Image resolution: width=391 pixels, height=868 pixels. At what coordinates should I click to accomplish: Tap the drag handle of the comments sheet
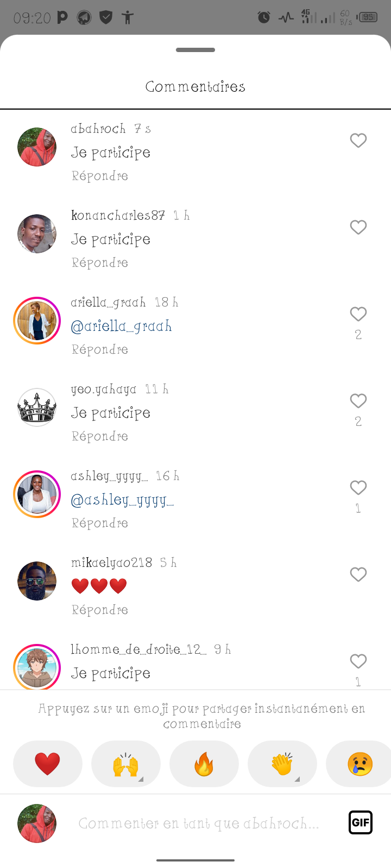point(195,50)
